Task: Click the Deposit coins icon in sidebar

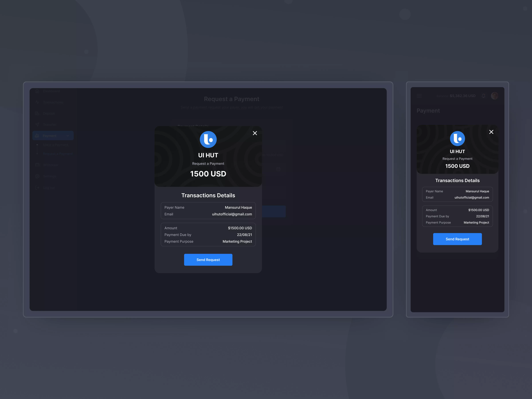Action: click(x=37, y=113)
